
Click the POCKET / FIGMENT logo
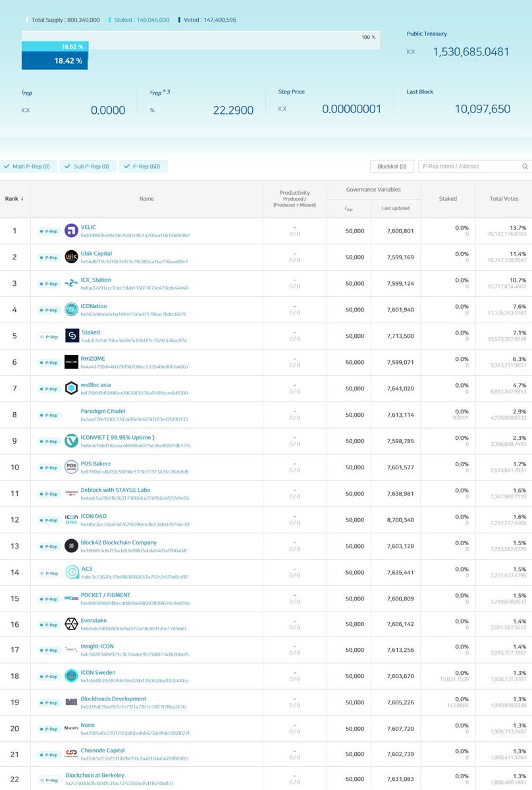pos(72,598)
